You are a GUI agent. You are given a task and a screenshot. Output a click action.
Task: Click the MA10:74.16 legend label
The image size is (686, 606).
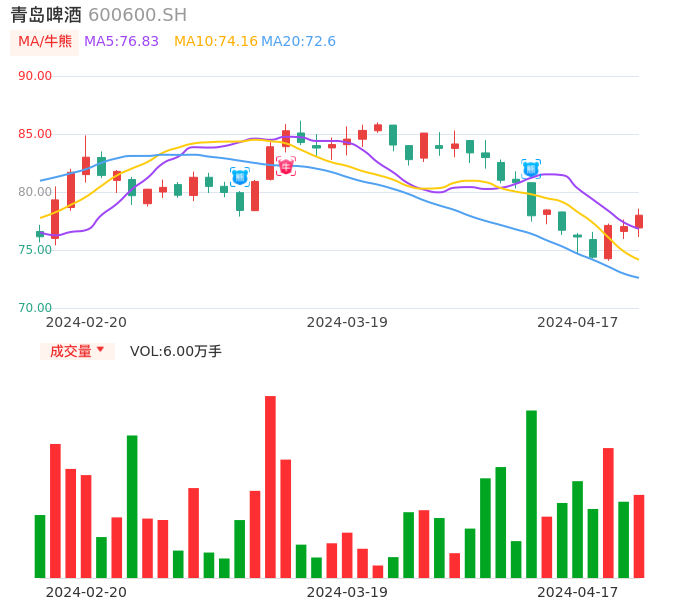coord(216,41)
